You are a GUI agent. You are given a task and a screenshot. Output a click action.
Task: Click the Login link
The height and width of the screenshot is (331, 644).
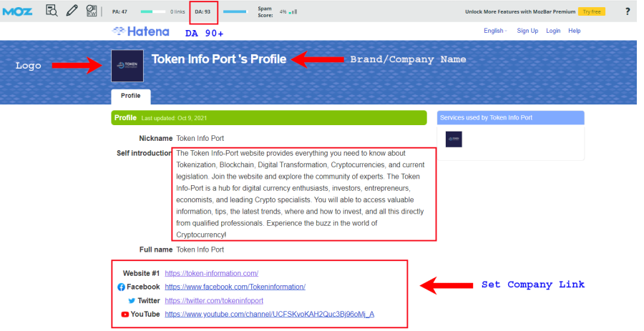(553, 31)
